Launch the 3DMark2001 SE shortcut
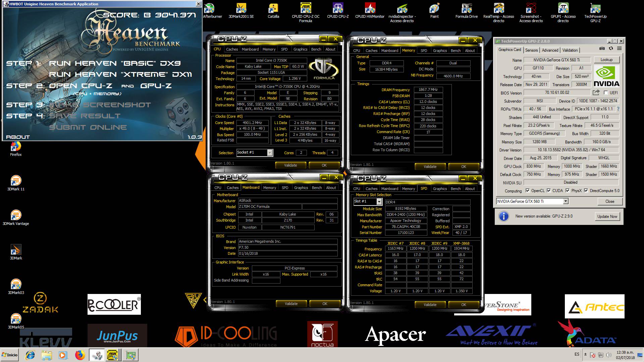The height and width of the screenshot is (362, 644). click(x=241, y=11)
